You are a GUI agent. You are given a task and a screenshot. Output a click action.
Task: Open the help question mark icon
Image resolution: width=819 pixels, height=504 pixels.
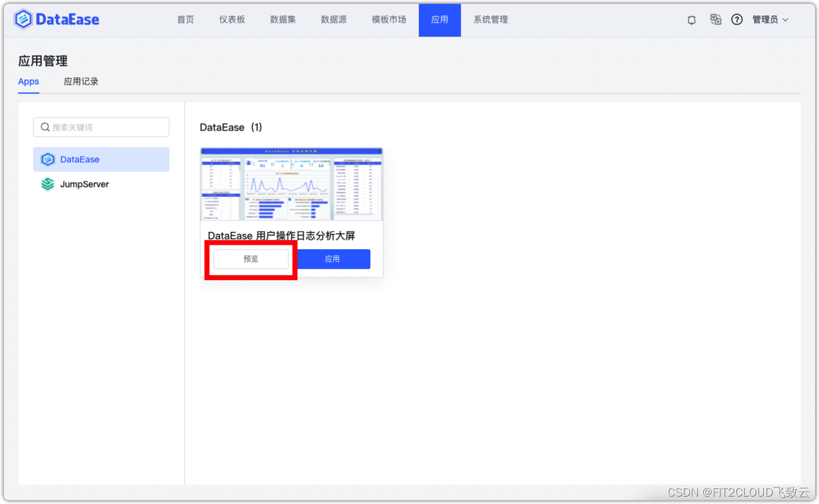click(736, 20)
